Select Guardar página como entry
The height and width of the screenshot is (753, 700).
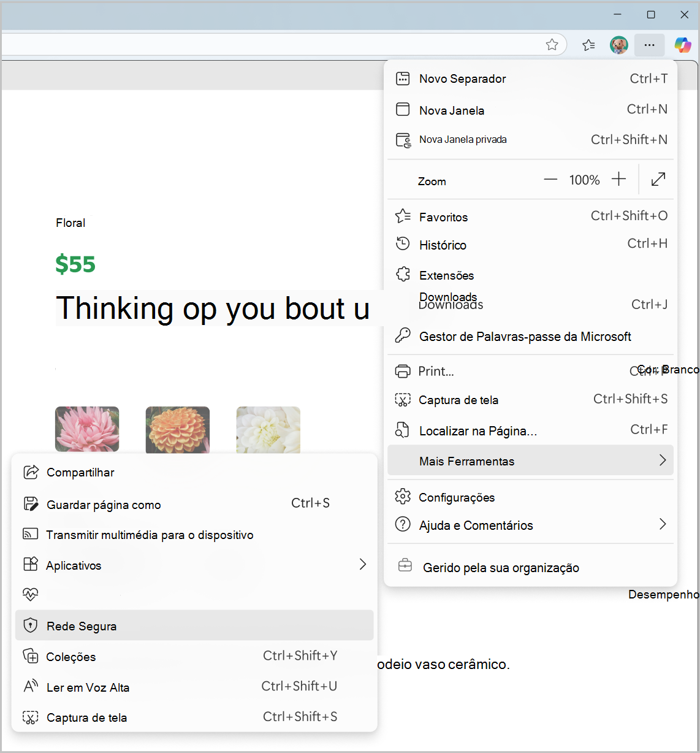point(194,504)
